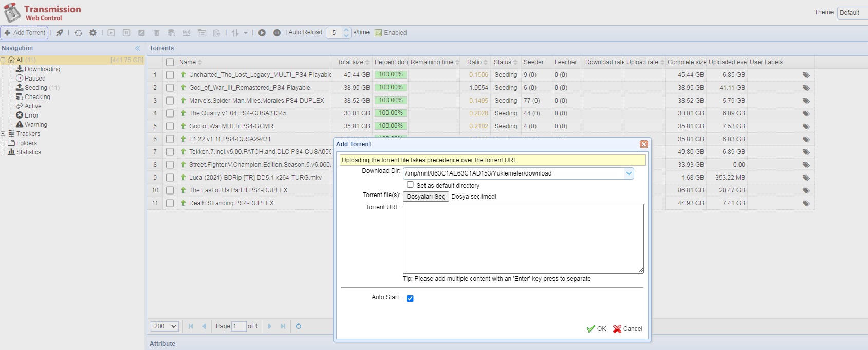The width and height of the screenshot is (868, 350).
Task: Click the pause all torrents icon
Action: click(277, 33)
